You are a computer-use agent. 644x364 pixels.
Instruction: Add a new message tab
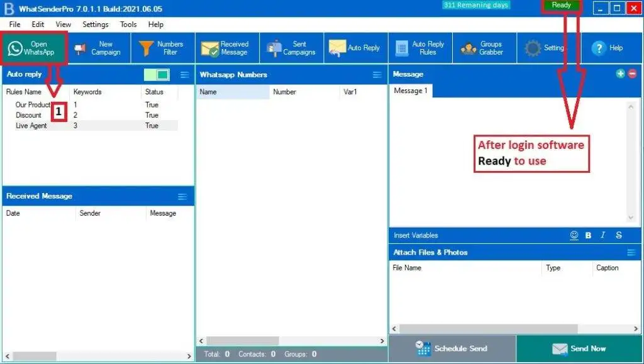tap(620, 74)
